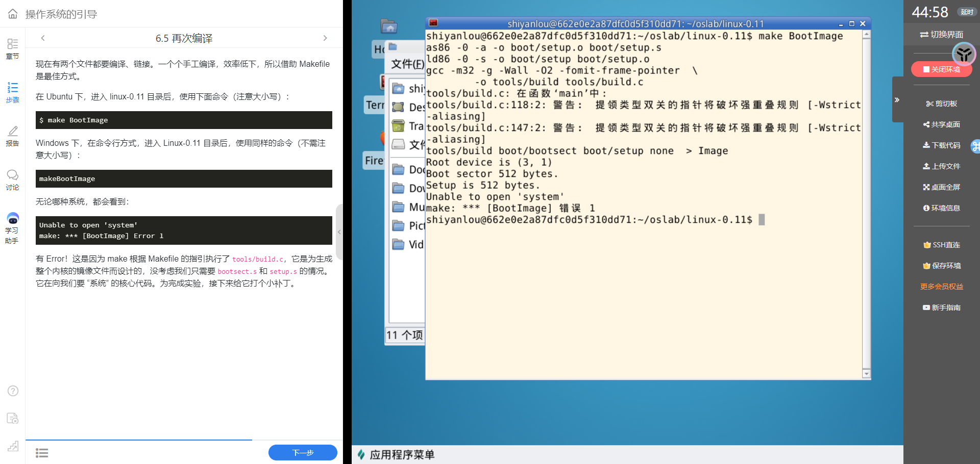Screen dimensions: 980x464
Task: Open the 章节 chapters sidebar icon
Action: 12,48
